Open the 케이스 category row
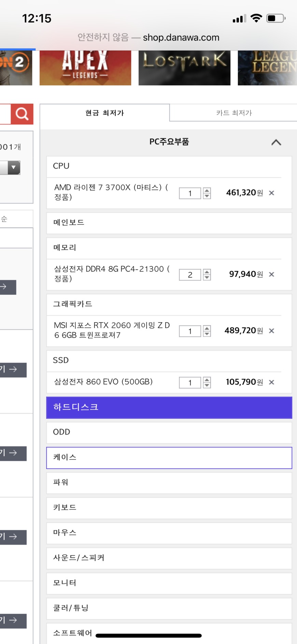 (169, 458)
